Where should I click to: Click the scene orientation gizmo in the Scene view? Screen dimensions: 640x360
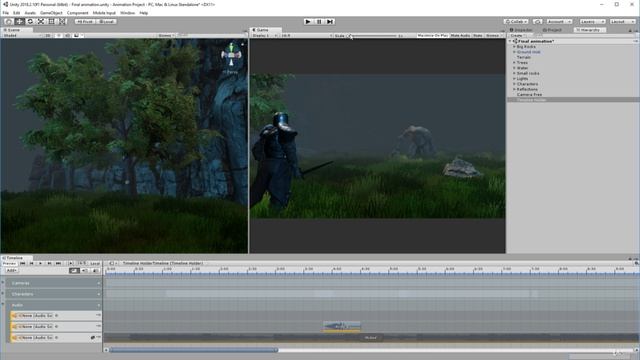pyautogui.click(x=231, y=55)
